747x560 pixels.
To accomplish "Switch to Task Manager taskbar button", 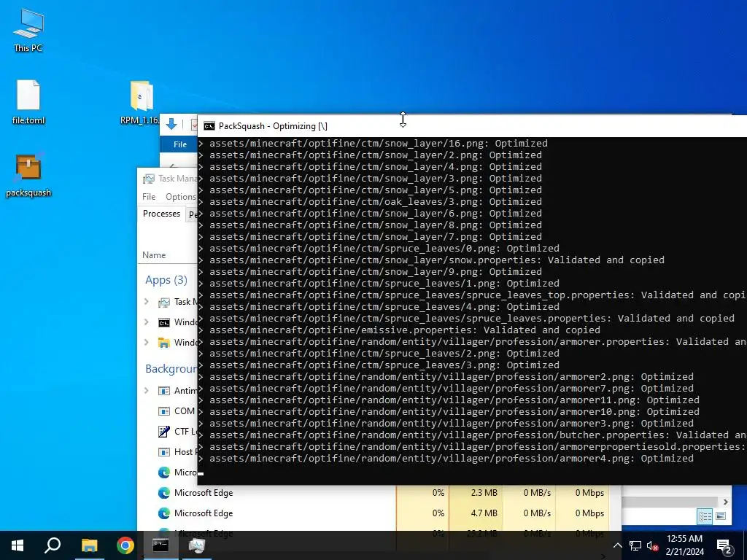I will 197,545.
